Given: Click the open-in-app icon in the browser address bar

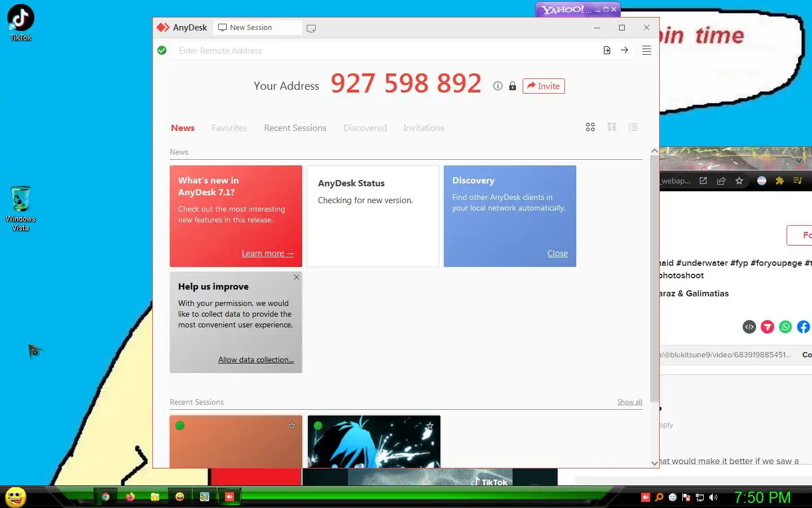Looking at the screenshot, I should 703,181.
